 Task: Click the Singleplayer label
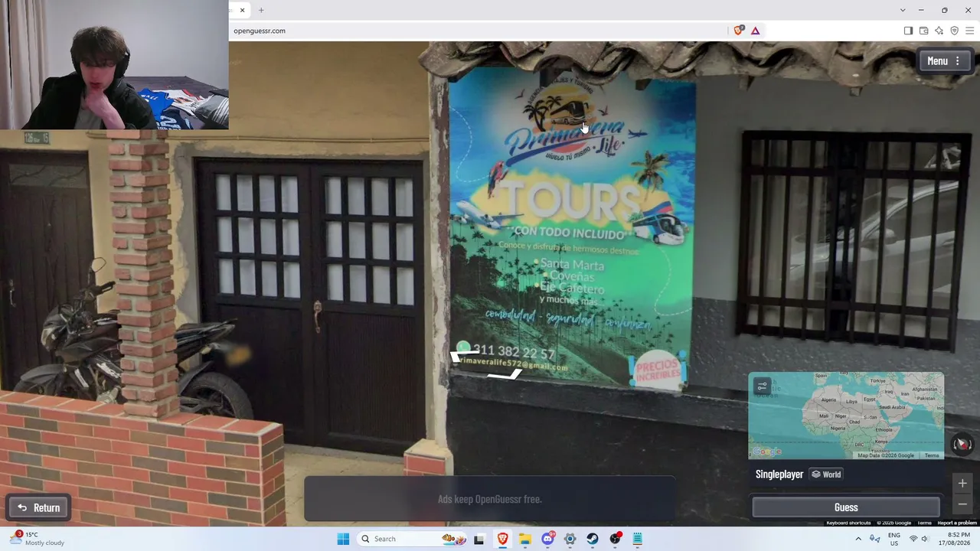[779, 474]
